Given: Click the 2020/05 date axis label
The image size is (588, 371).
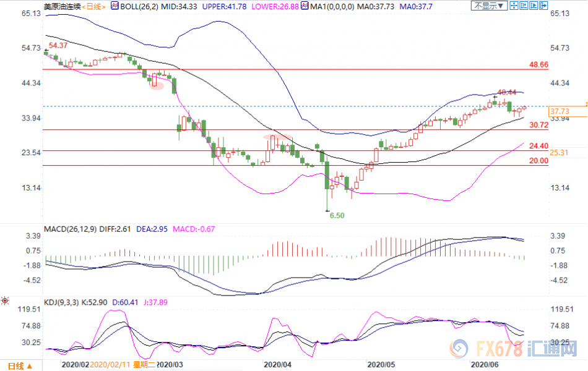Looking at the screenshot, I should [x=381, y=365].
